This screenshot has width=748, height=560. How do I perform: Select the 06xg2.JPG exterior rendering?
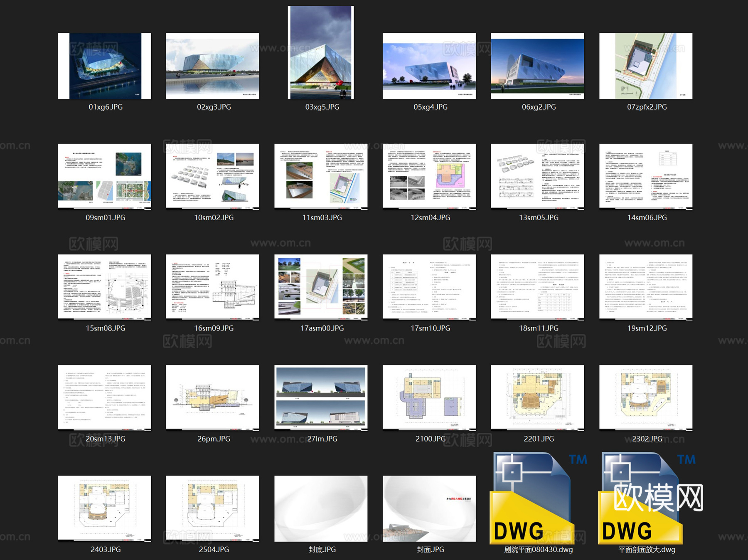tap(537, 66)
